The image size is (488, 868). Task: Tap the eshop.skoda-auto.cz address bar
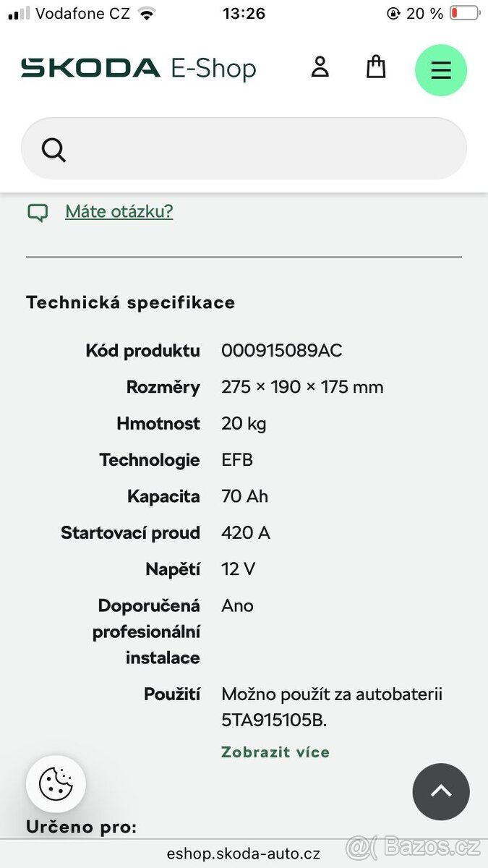point(243,854)
